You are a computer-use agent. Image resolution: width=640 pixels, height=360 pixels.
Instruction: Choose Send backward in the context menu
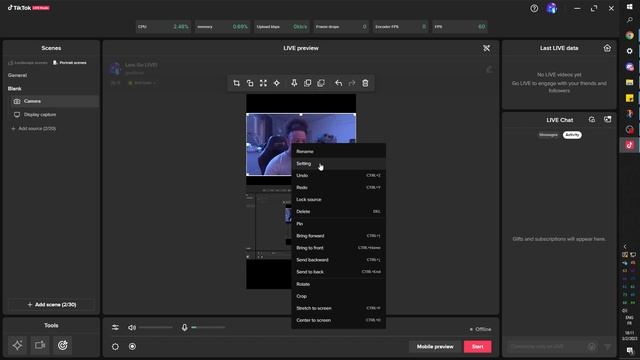click(x=338, y=260)
